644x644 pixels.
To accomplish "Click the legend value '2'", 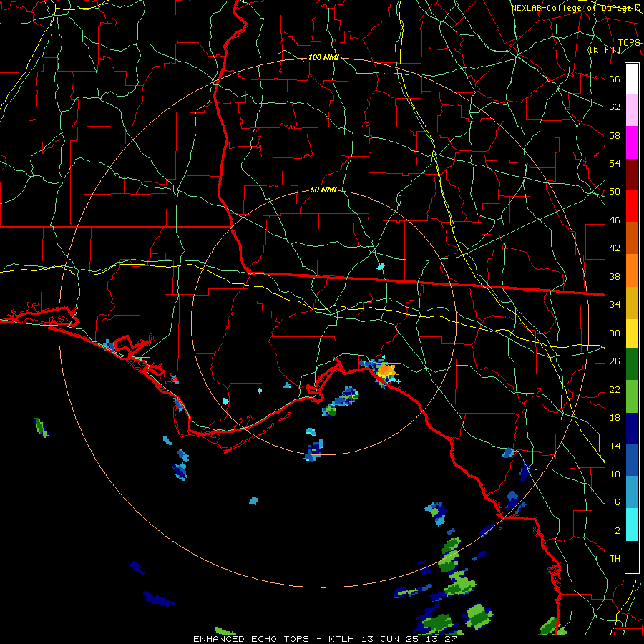I will [x=617, y=531].
